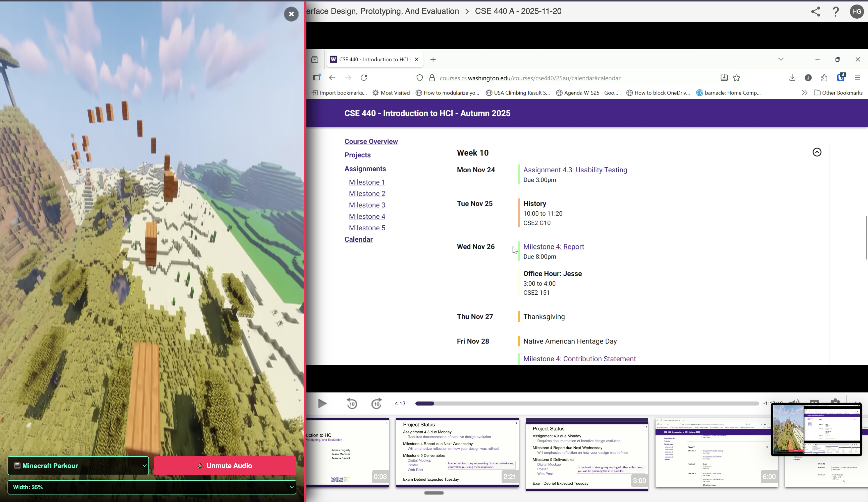
Task: Close the Minecraft Parkour side panel
Action: click(291, 14)
